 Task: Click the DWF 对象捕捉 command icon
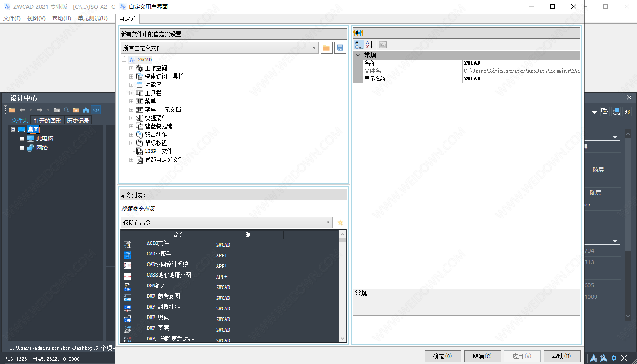click(x=127, y=308)
